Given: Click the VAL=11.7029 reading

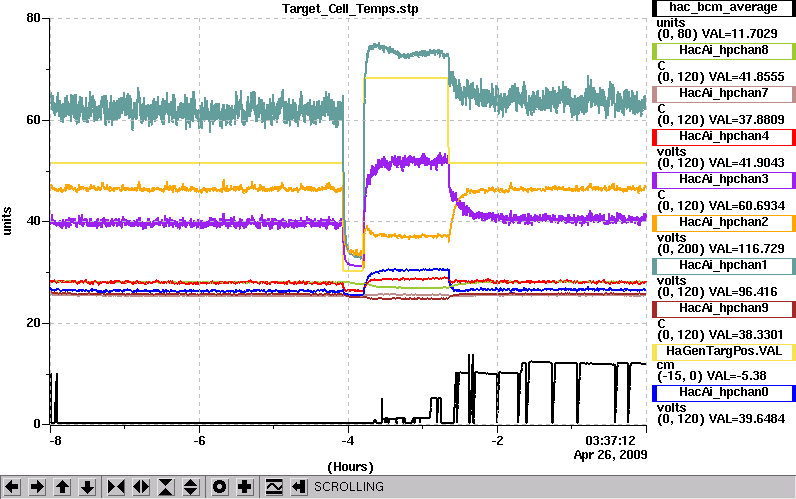Looking at the screenshot, I should click(739, 34).
